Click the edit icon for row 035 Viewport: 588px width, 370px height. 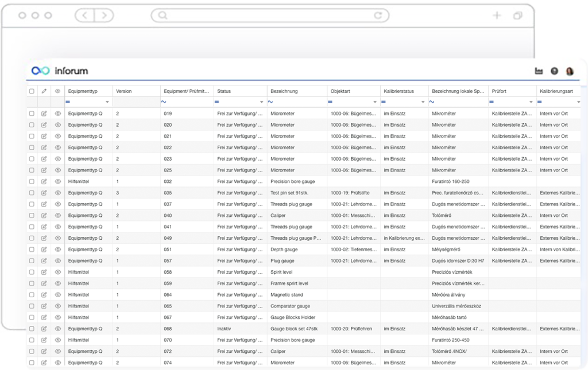click(44, 193)
